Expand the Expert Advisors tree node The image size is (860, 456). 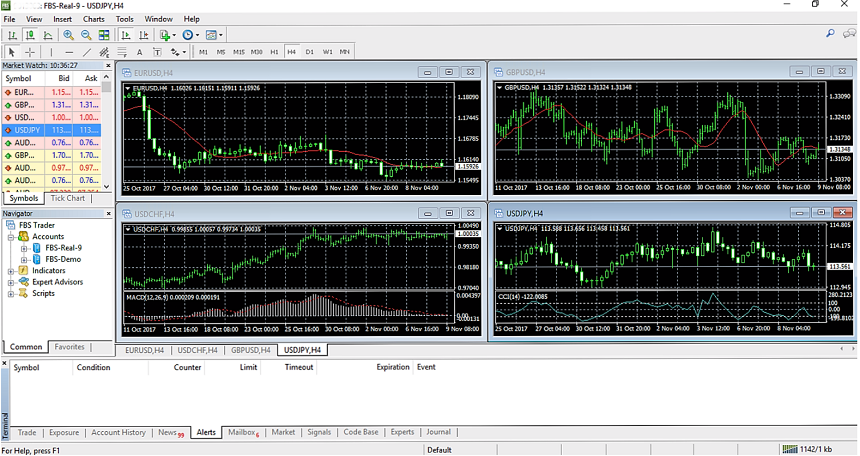point(10,283)
